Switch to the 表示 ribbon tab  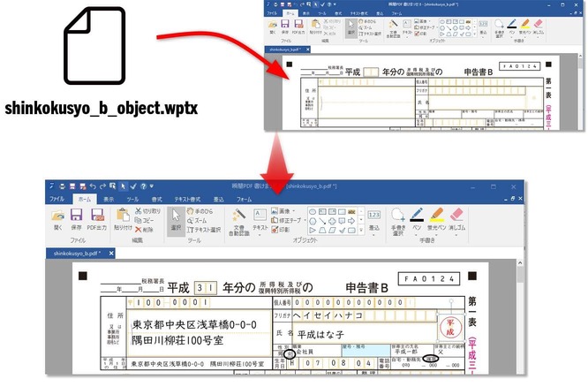point(108,200)
